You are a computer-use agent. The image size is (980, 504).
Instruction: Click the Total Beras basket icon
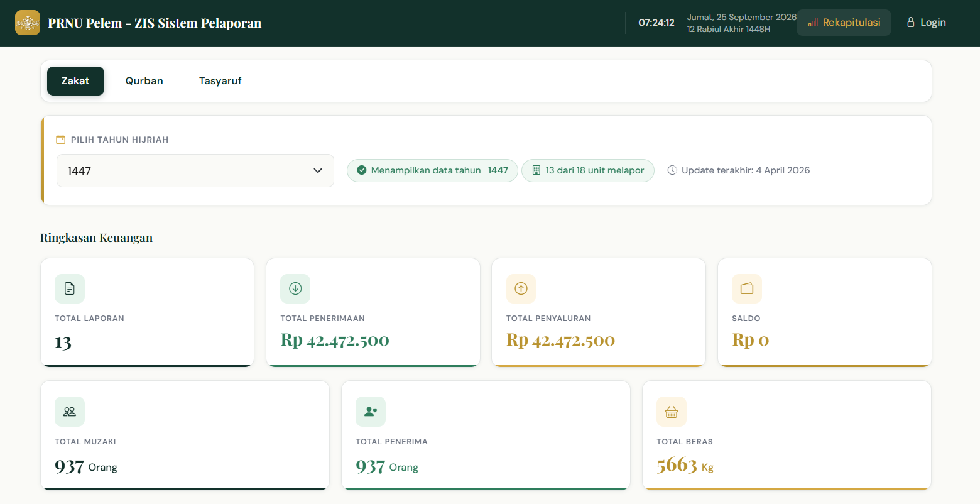pos(672,412)
